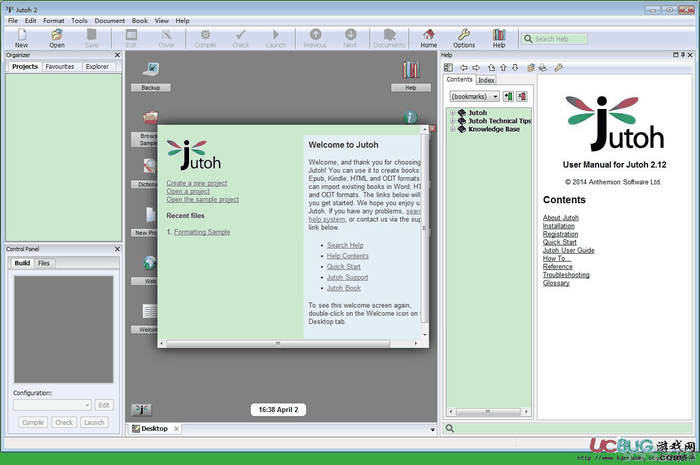Click the Help tree horizontal scrollbar
The image size is (700, 465).
[488, 411]
